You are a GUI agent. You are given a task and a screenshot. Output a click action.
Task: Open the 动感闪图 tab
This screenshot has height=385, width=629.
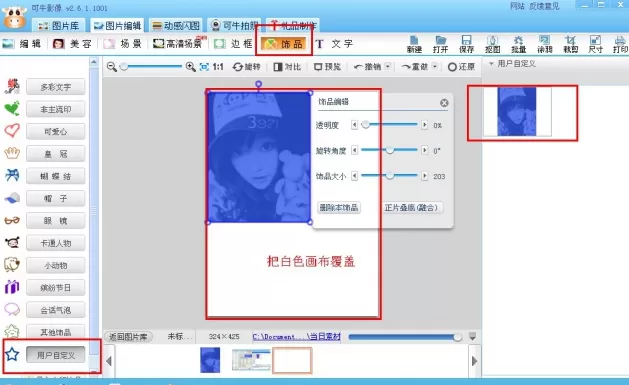(x=176, y=26)
